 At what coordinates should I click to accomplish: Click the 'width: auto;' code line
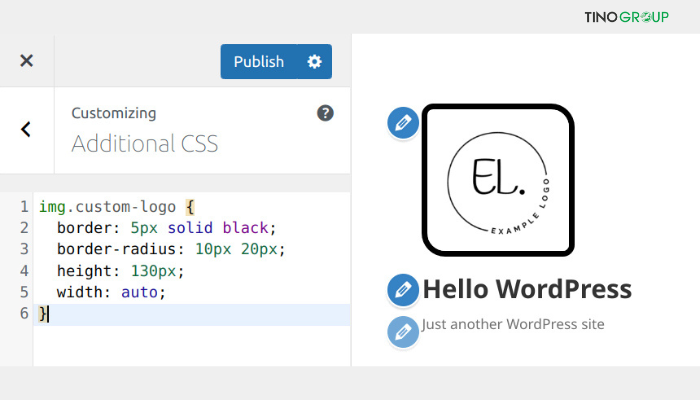(111, 292)
